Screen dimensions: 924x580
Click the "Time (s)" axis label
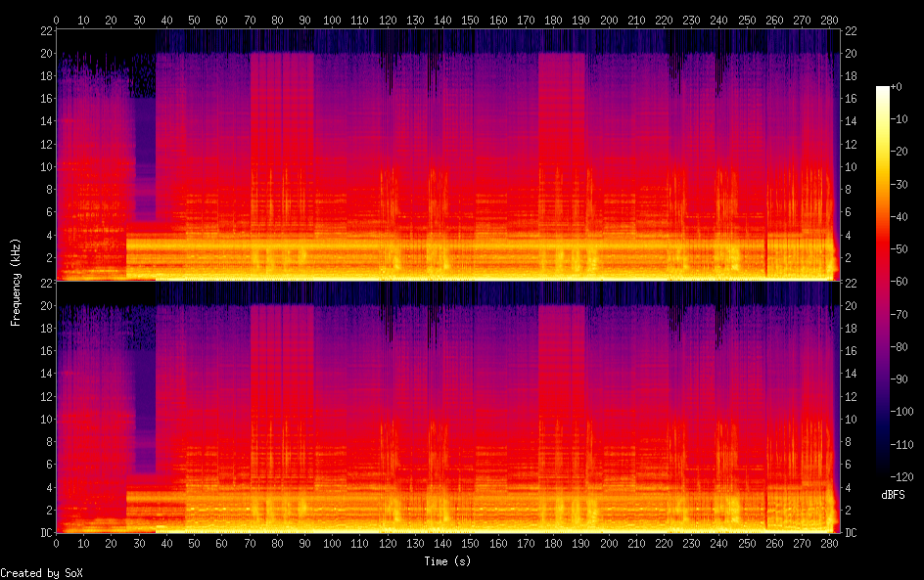(x=448, y=561)
